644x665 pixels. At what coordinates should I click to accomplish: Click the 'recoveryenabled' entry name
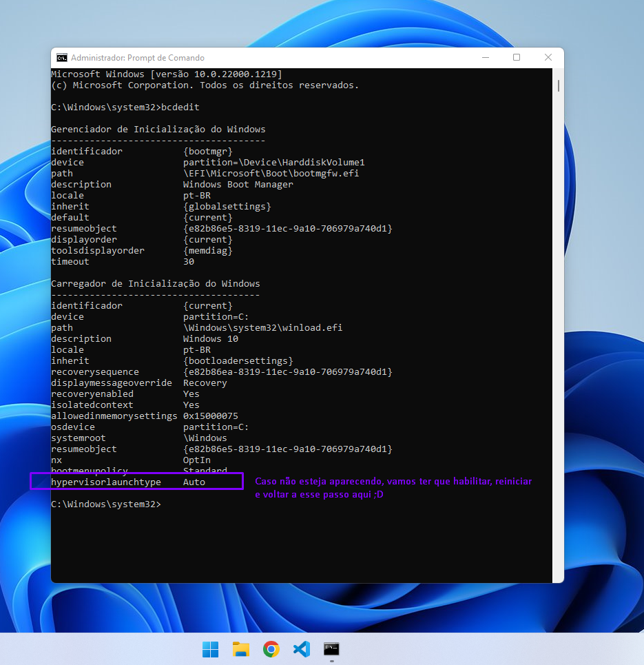pos(92,394)
